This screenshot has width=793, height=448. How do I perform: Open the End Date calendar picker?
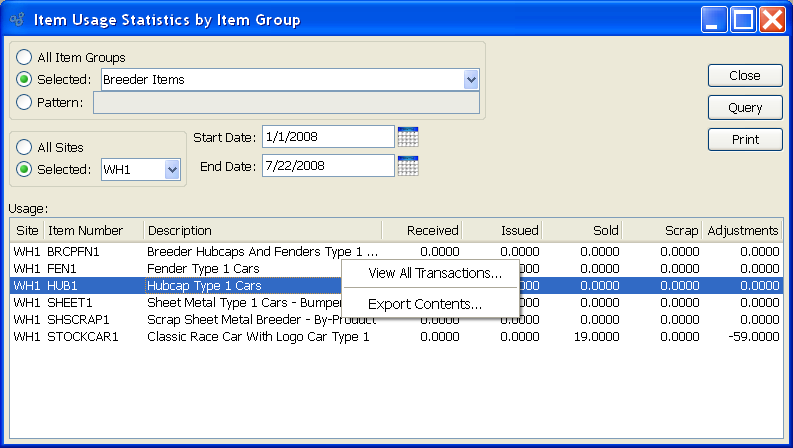click(407, 166)
